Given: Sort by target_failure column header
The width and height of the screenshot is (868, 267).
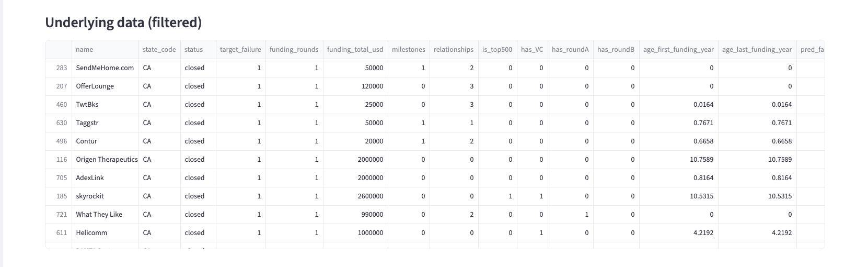Looking at the screenshot, I should click(240, 50).
